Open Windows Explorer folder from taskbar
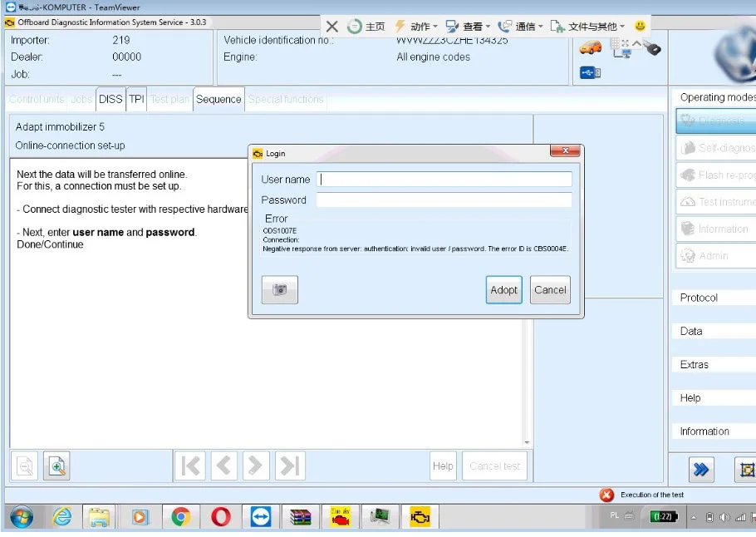This screenshot has height=537, width=756. click(100, 517)
